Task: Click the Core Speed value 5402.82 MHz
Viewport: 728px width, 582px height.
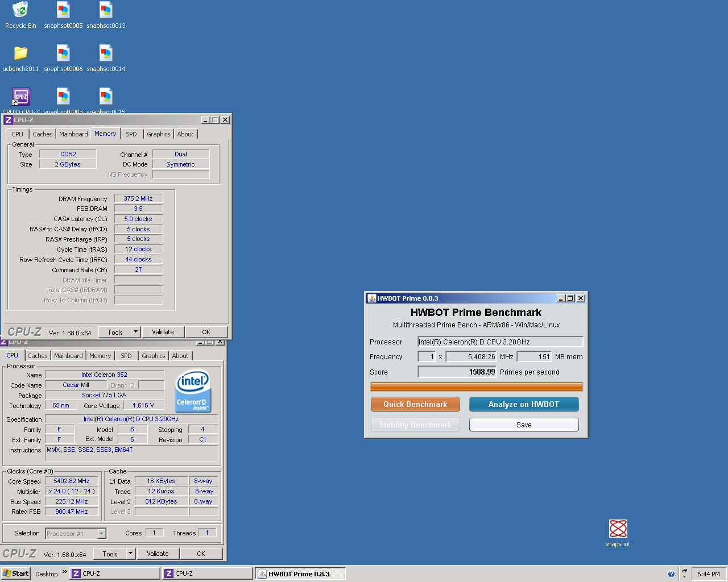Action: (72, 481)
